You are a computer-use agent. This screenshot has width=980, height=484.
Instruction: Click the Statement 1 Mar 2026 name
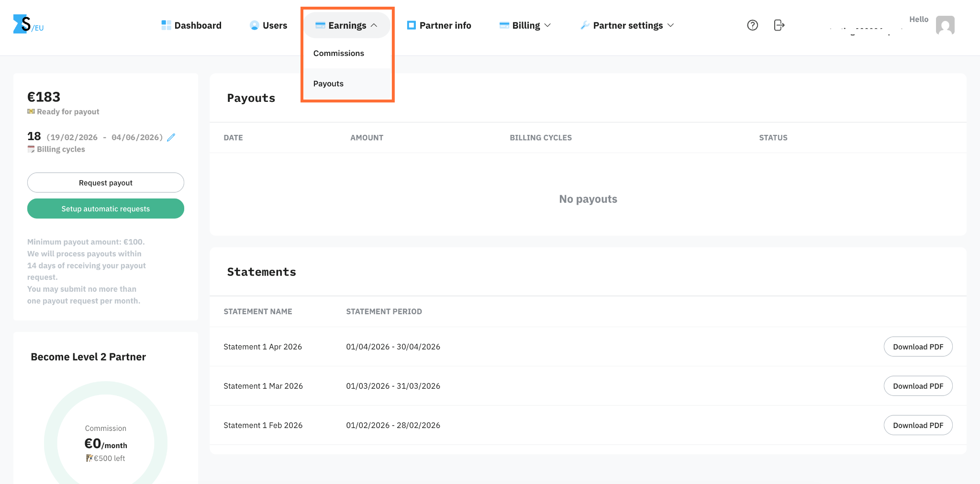[263, 386]
